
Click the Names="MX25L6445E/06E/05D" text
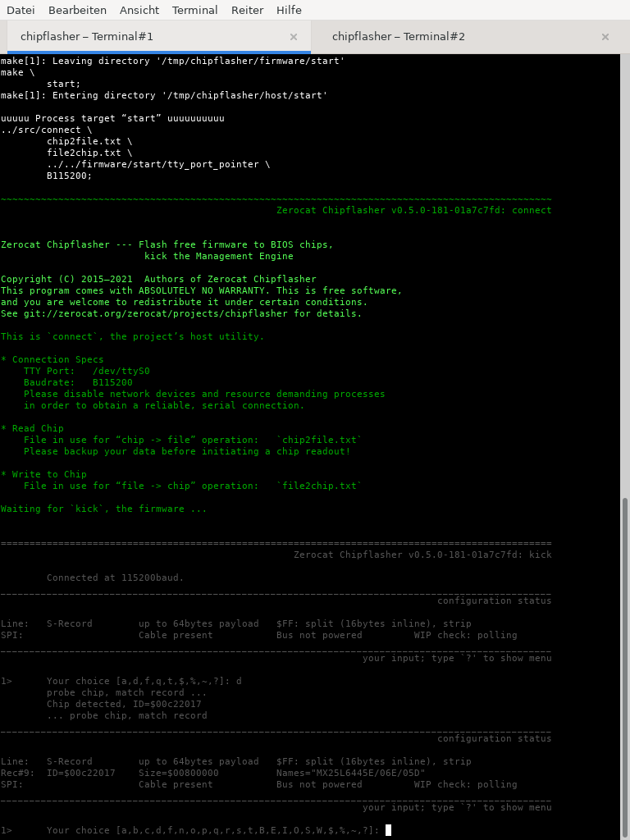pos(351,773)
